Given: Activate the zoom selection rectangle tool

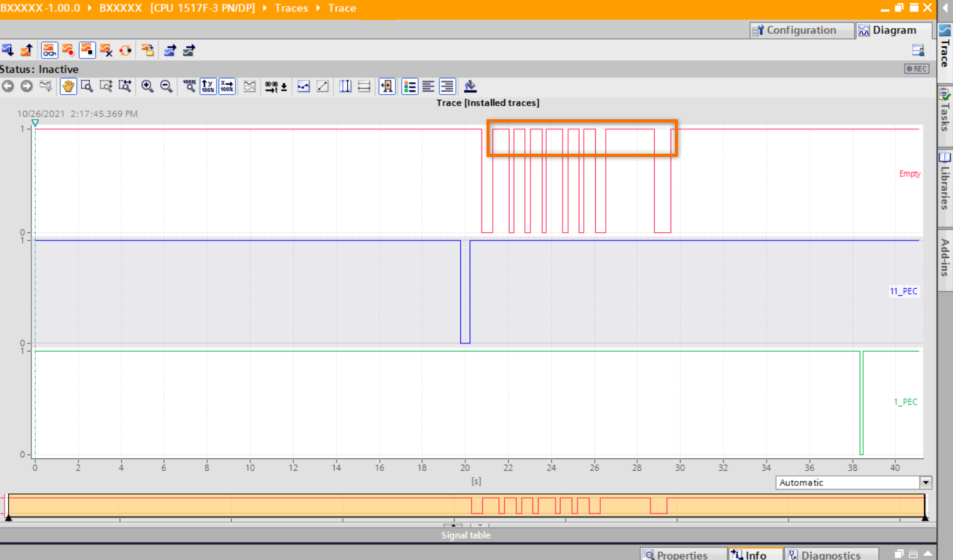Looking at the screenshot, I should pos(87,87).
